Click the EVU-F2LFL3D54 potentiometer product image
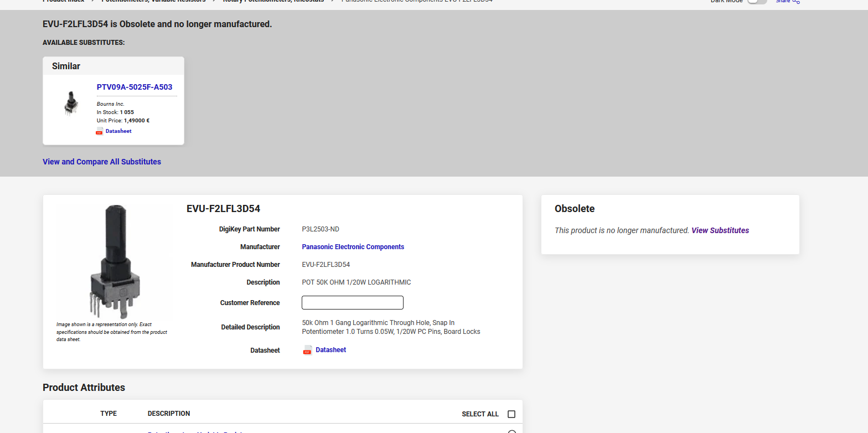 (115, 261)
